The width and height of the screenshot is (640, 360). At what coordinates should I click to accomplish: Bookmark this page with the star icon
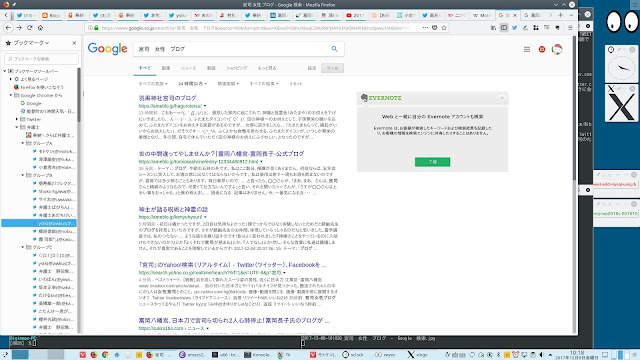[444, 28]
